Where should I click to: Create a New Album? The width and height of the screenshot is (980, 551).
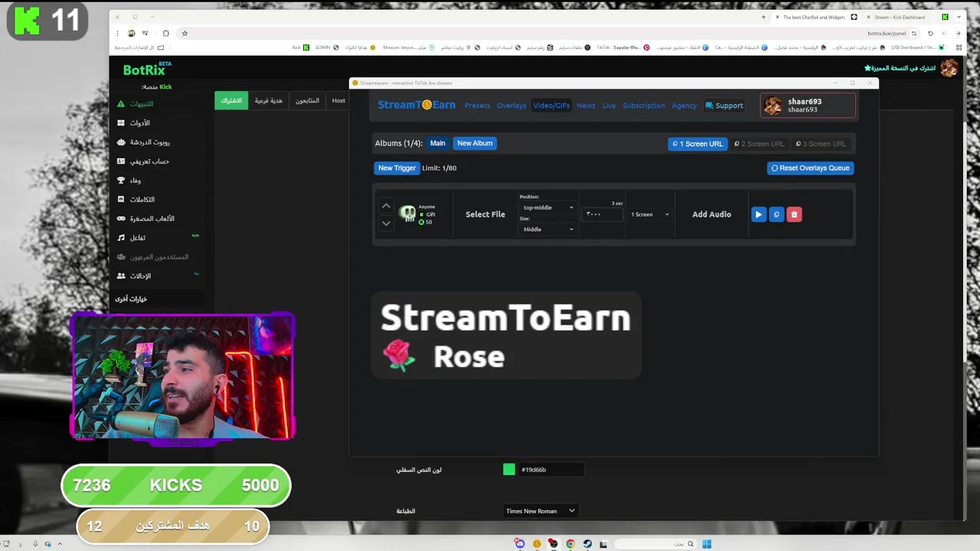tap(475, 143)
